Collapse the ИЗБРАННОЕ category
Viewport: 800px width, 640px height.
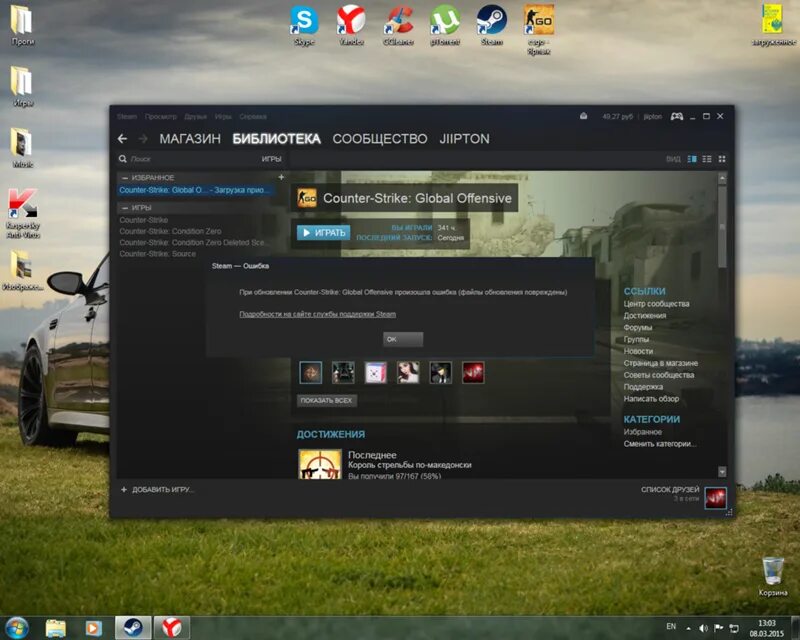coord(125,178)
